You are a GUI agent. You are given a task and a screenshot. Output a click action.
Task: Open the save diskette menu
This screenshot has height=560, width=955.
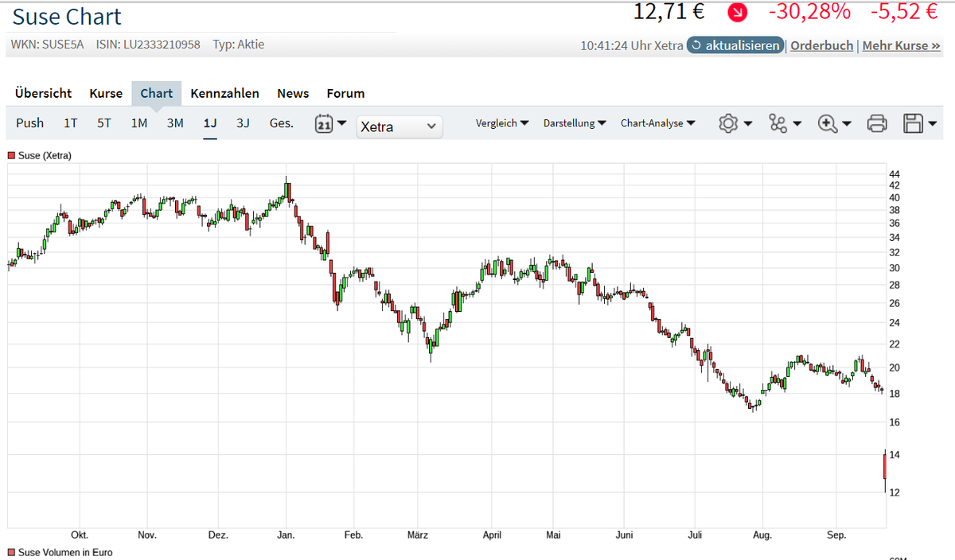[920, 123]
